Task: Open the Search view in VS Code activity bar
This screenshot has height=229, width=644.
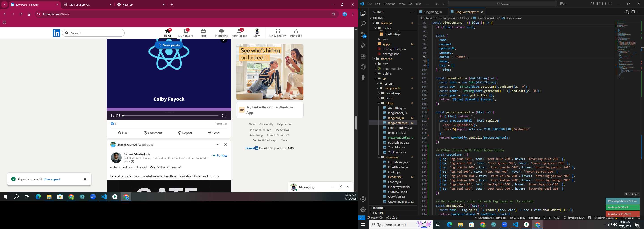Action: [363, 24]
